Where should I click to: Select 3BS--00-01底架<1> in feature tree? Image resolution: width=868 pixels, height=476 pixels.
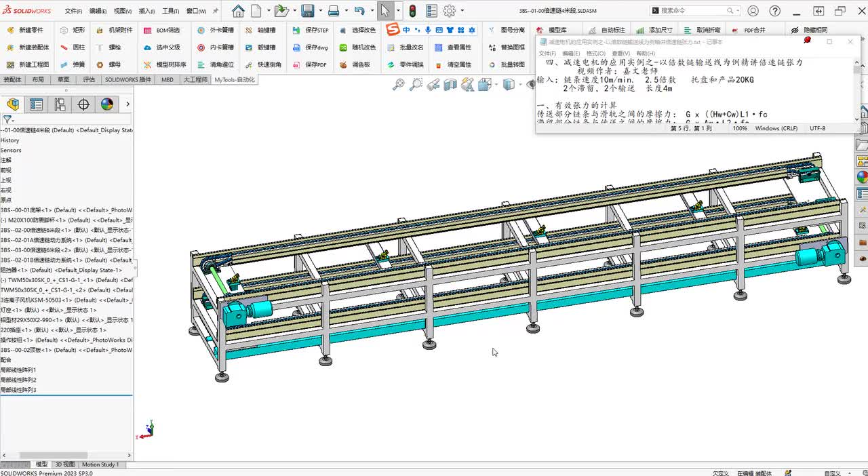tap(66, 210)
